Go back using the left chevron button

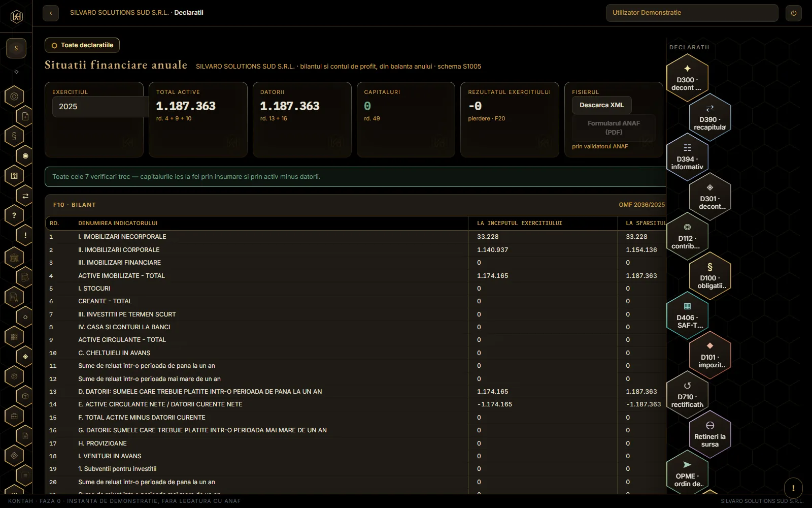tap(51, 13)
